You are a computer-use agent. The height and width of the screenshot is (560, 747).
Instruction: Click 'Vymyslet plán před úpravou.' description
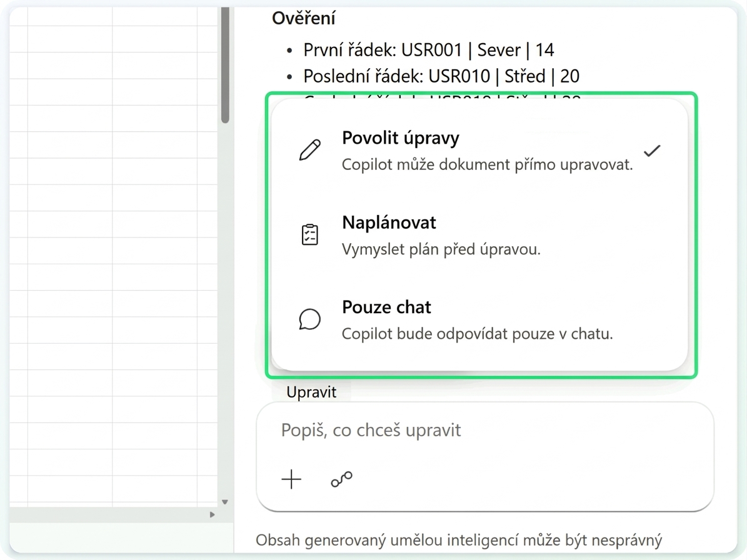(441, 249)
